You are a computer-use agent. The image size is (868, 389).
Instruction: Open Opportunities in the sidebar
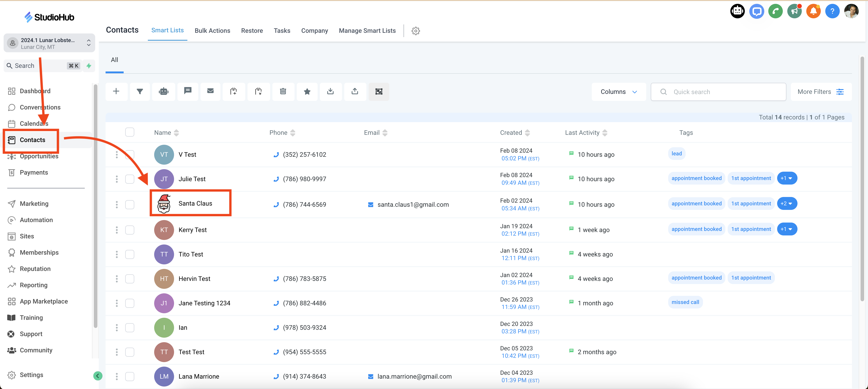[39, 156]
